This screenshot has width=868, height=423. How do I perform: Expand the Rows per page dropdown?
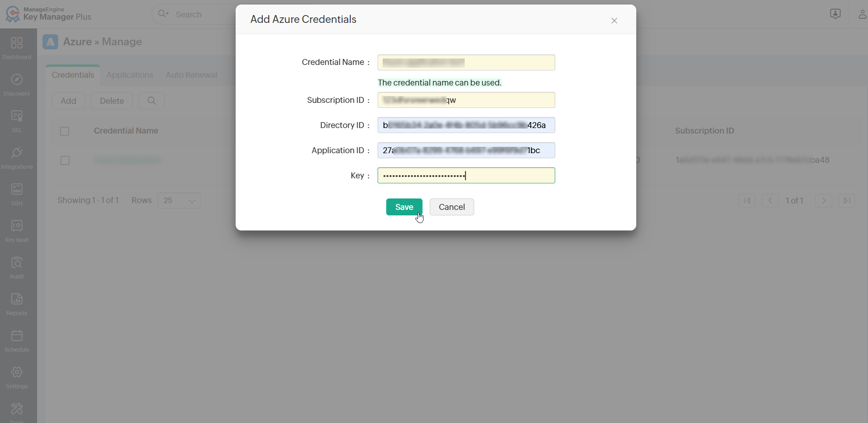(179, 201)
